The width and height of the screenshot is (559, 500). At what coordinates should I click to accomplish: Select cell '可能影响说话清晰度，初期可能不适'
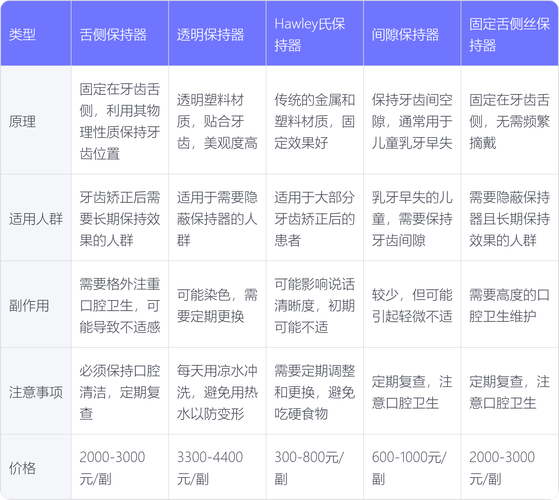click(314, 305)
